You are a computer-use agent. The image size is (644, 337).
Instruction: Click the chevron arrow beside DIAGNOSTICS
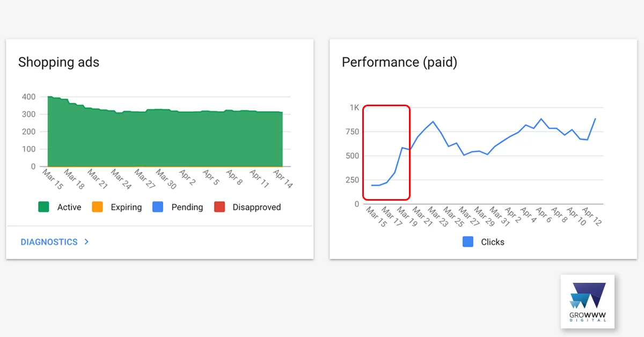[86, 242]
